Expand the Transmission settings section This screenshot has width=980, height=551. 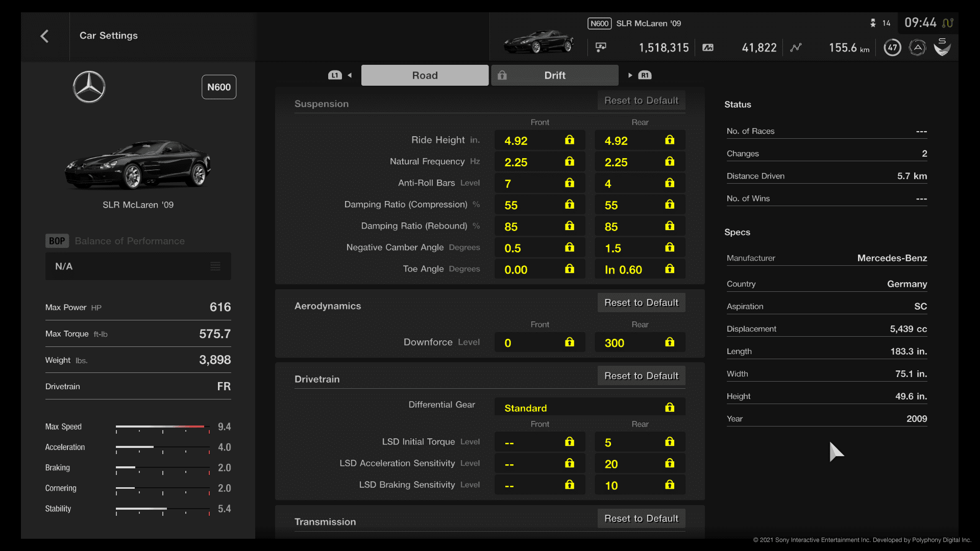325,521
